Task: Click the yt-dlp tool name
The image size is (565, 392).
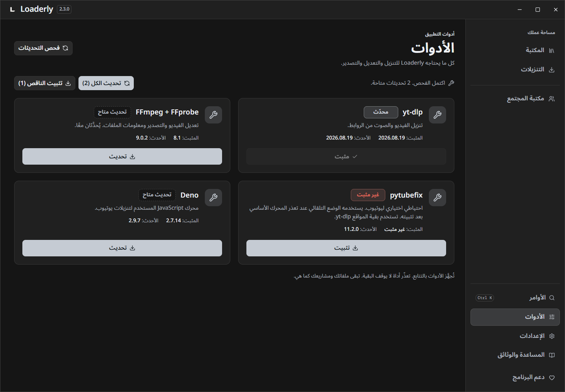Action: [412, 112]
